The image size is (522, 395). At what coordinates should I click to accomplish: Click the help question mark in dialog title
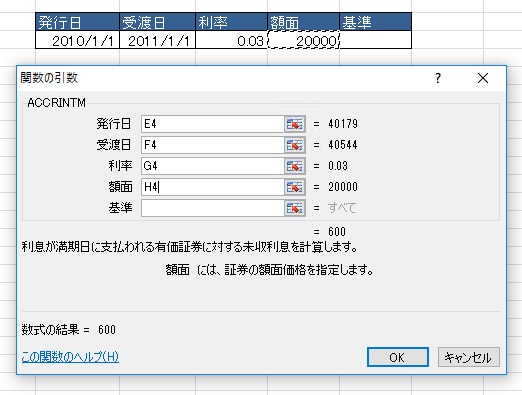pyautogui.click(x=438, y=79)
